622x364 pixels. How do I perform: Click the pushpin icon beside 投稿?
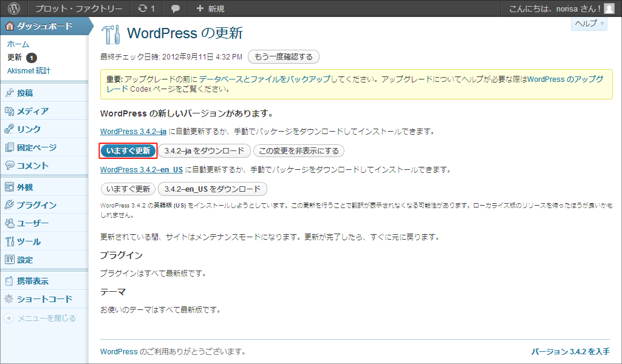pos(10,93)
